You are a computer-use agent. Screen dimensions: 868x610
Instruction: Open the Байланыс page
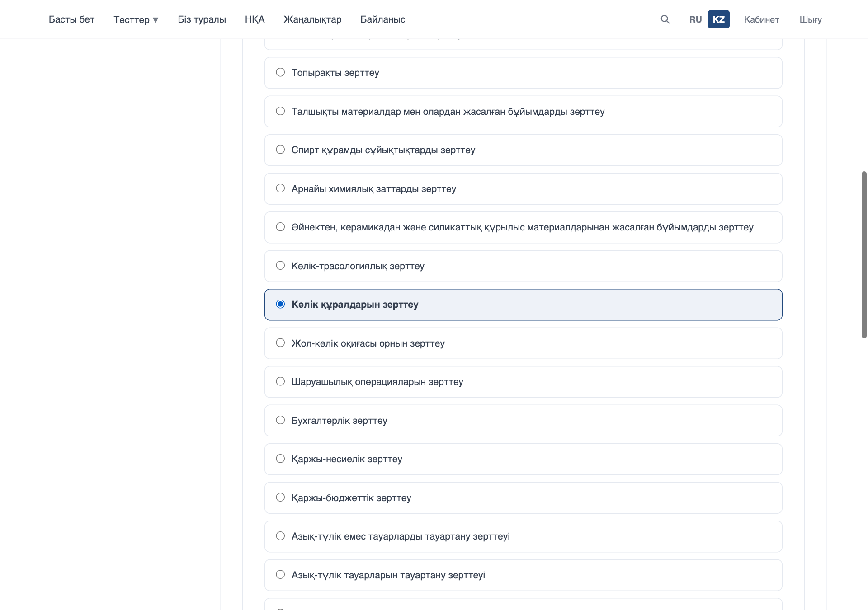click(x=382, y=19)
